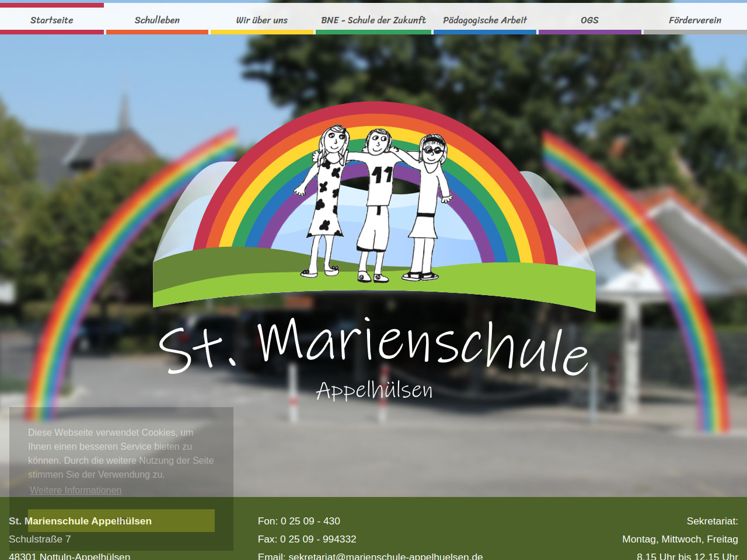Expand the Wir über uns menu
Image resolution: width=747 pixels, height=560 pixels.
[261, 20]
